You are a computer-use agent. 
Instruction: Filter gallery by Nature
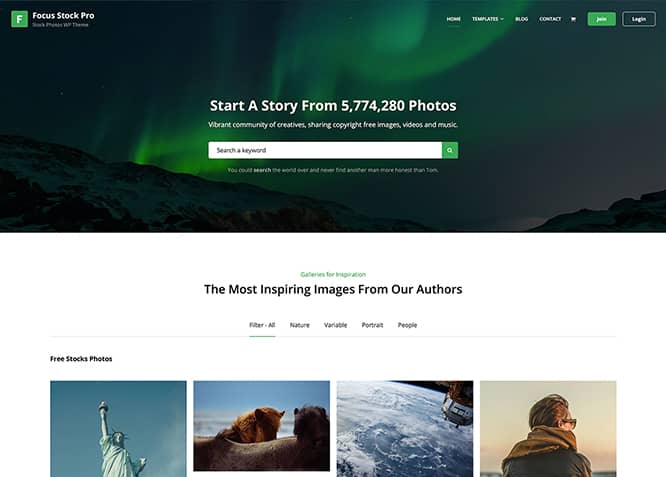coord(299,325)
